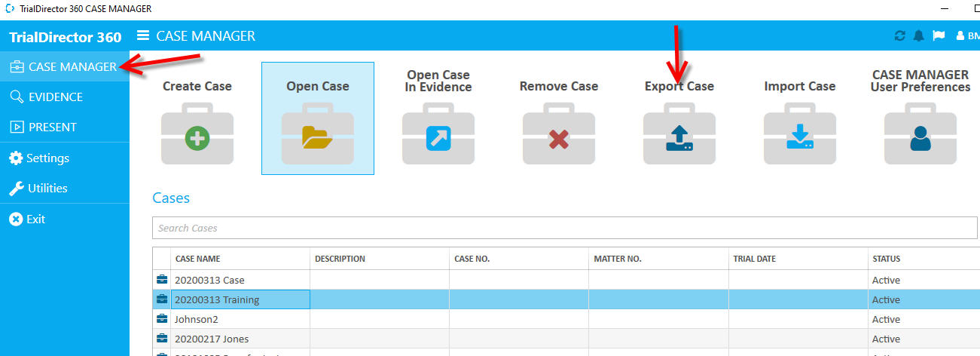Open the EVIDENCE section in sidebar

pos(65,97)
